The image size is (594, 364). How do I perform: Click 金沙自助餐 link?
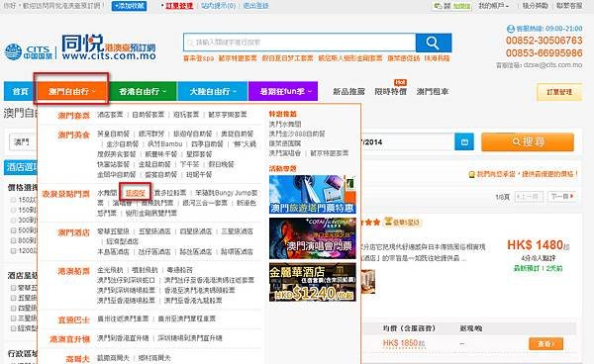click(123, 144)
